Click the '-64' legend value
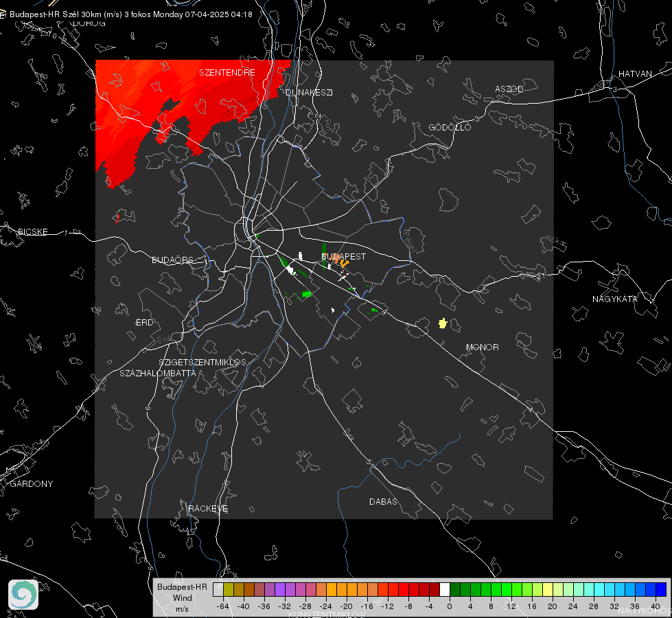Screen dimensions: 672x618 pos(223,606)
